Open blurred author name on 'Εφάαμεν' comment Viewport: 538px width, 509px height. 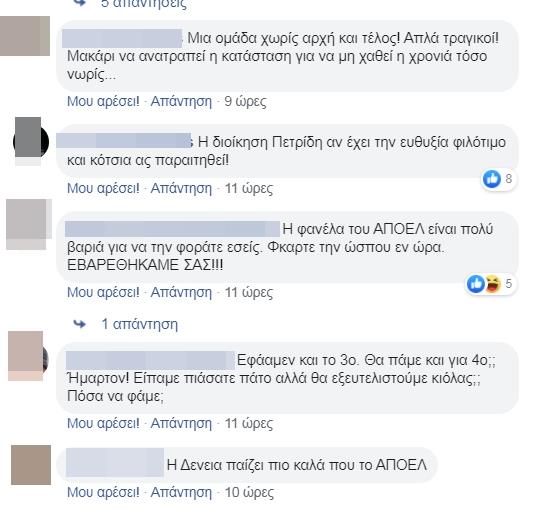pyautogui.click(x=150, y=360)
